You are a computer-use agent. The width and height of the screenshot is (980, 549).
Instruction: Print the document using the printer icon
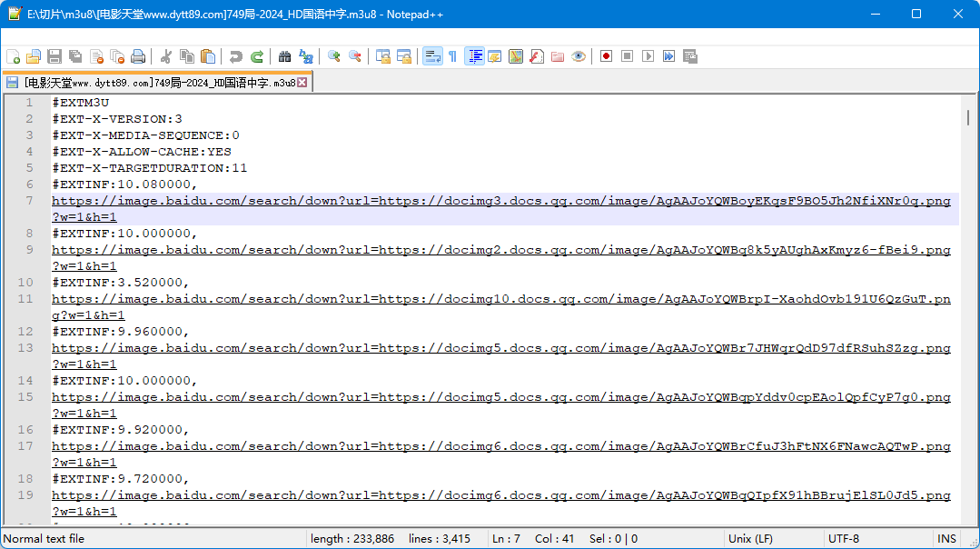tap(138, 56)
